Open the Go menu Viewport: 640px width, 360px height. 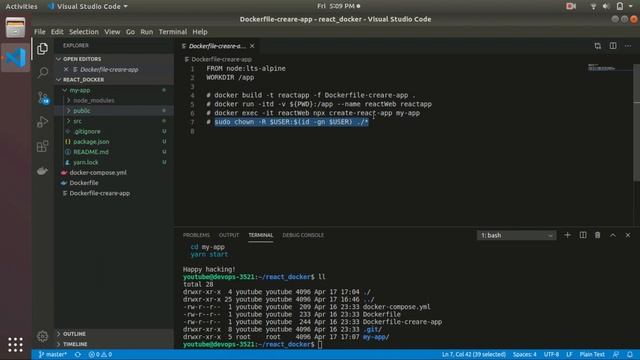tap(130, 32)
